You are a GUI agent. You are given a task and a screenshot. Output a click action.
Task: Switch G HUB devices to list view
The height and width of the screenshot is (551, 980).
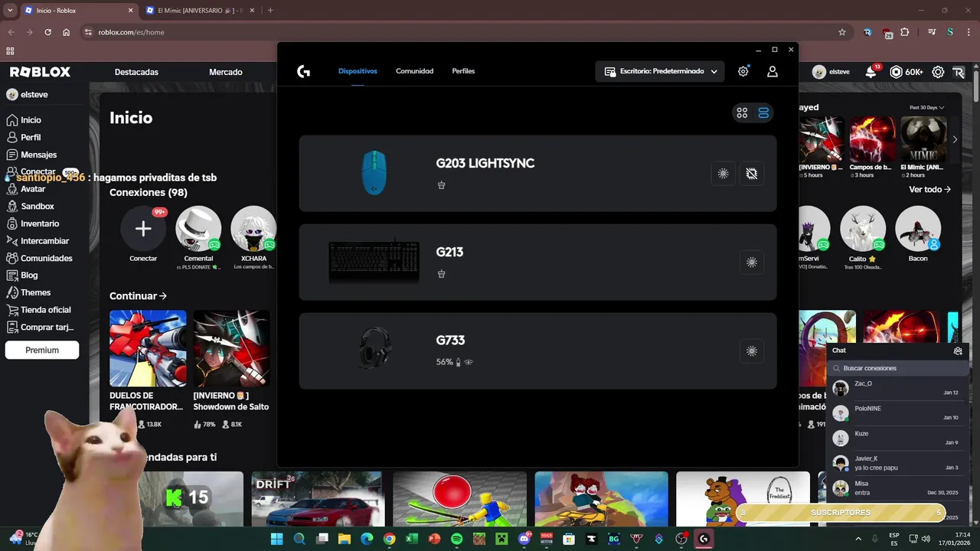click(763, 112)
